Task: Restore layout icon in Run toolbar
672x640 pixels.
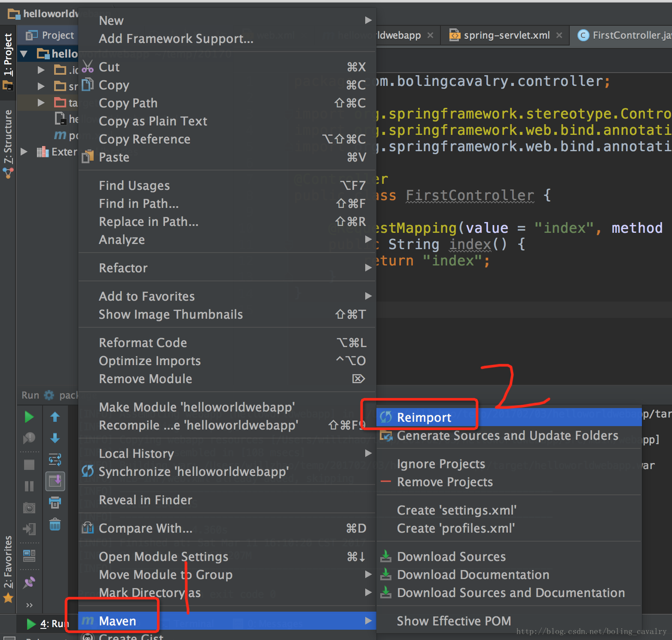Action: coord(29,556)
